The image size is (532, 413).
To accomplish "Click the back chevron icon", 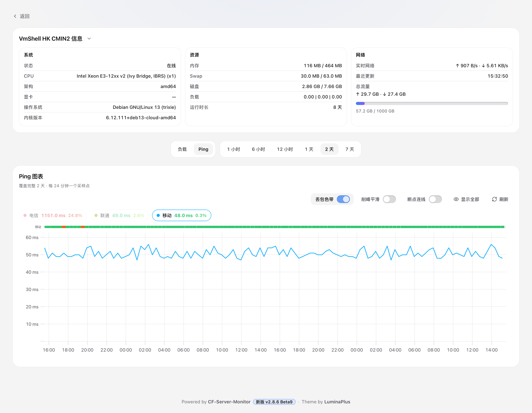I will point(15,16).
